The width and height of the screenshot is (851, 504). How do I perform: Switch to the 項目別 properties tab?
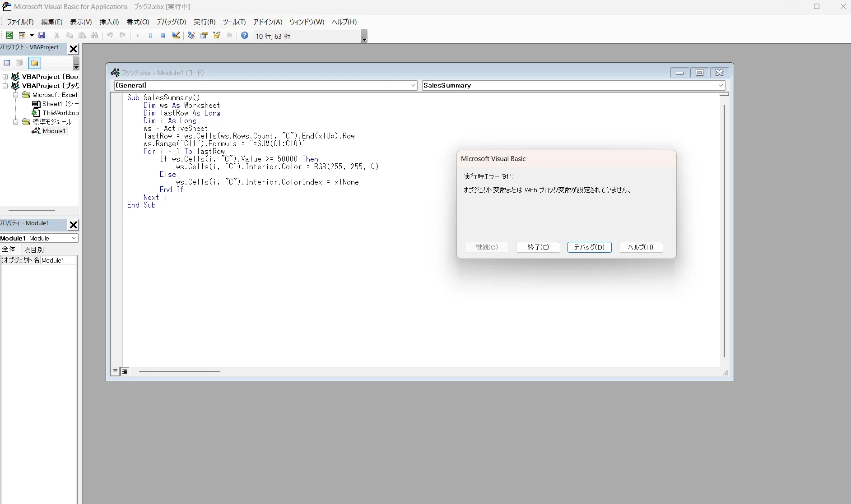tap(34, 250)
